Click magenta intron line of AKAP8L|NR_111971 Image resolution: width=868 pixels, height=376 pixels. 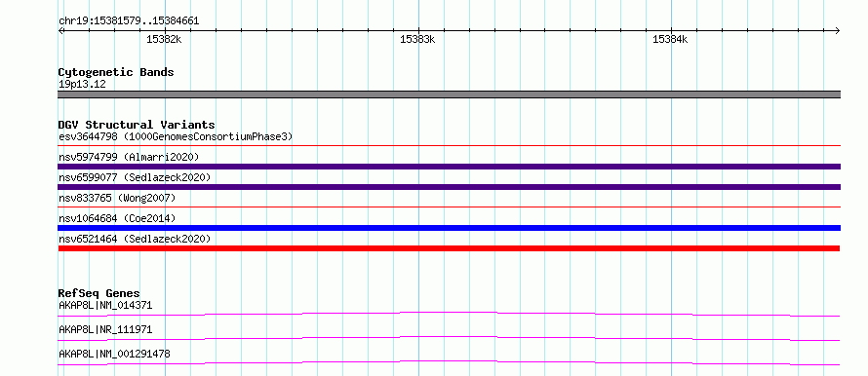(x=450, y=338)
